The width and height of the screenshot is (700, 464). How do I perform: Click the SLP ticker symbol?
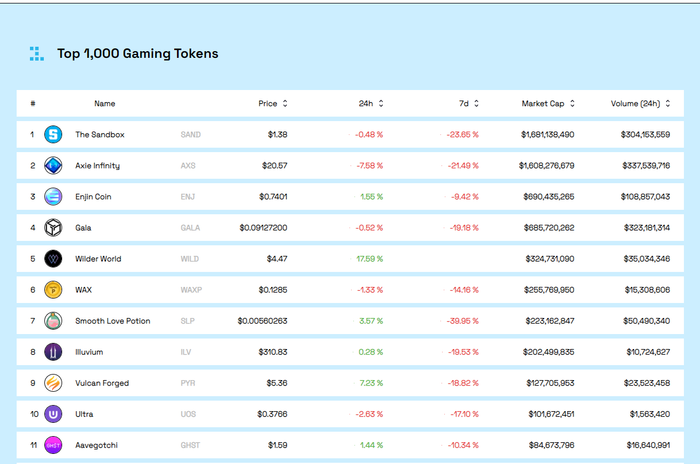(x=188, y=321)
